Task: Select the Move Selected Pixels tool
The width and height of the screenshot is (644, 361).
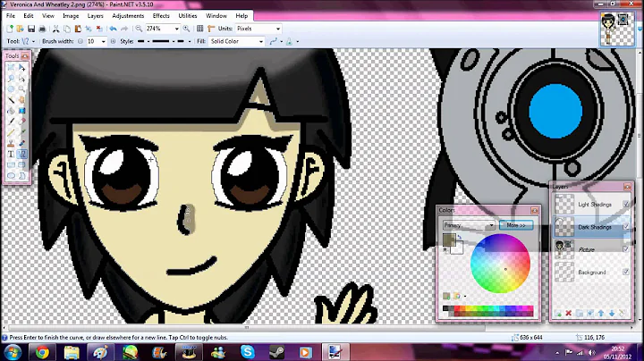Action: coord(21,67)
